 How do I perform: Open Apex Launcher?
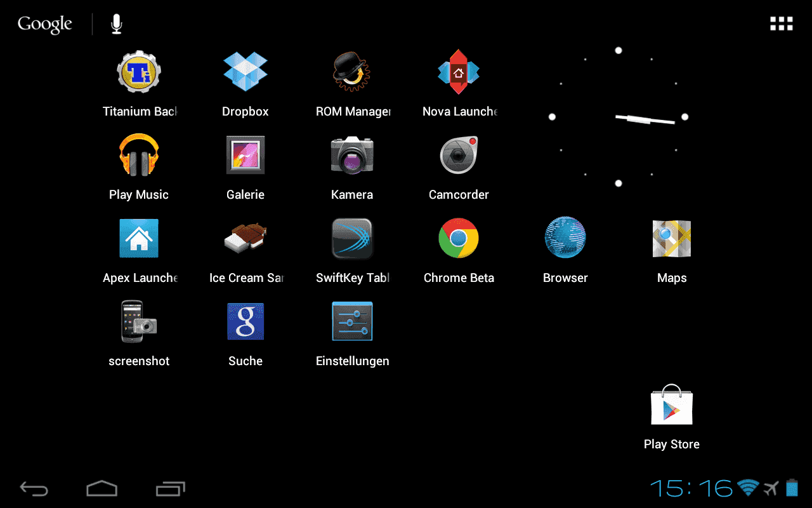pos(139,238)
